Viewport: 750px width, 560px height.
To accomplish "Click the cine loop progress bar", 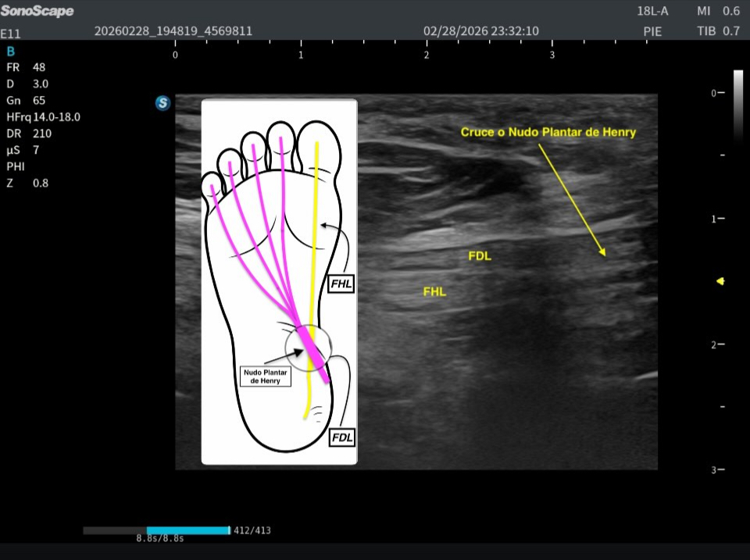I will [156, 530].
